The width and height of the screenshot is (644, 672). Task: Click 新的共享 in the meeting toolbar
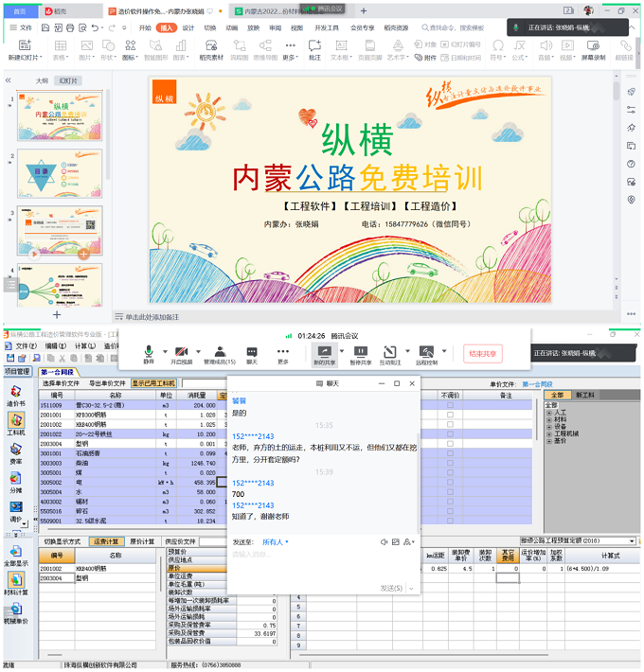325,355
